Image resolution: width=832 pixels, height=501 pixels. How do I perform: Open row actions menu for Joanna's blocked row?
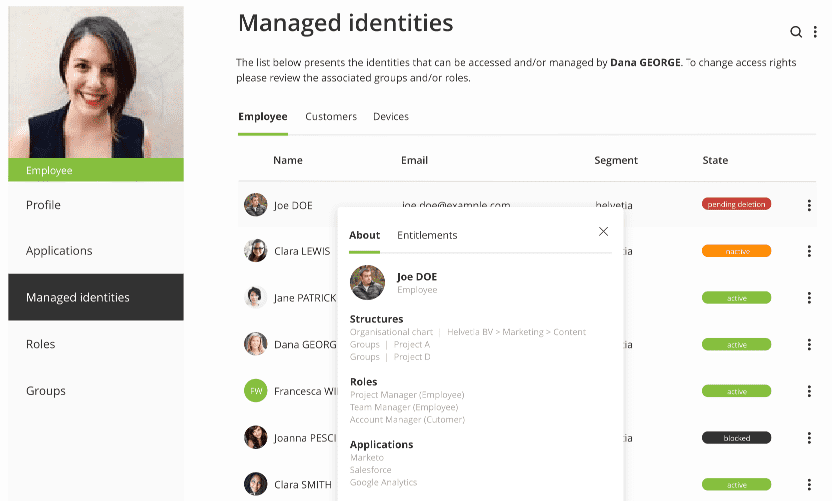coord(808,438)
